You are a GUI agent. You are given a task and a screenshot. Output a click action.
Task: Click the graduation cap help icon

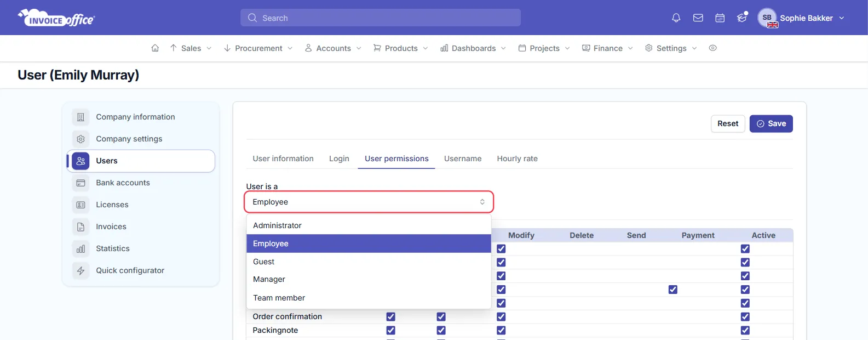click(x=742, y=18)
